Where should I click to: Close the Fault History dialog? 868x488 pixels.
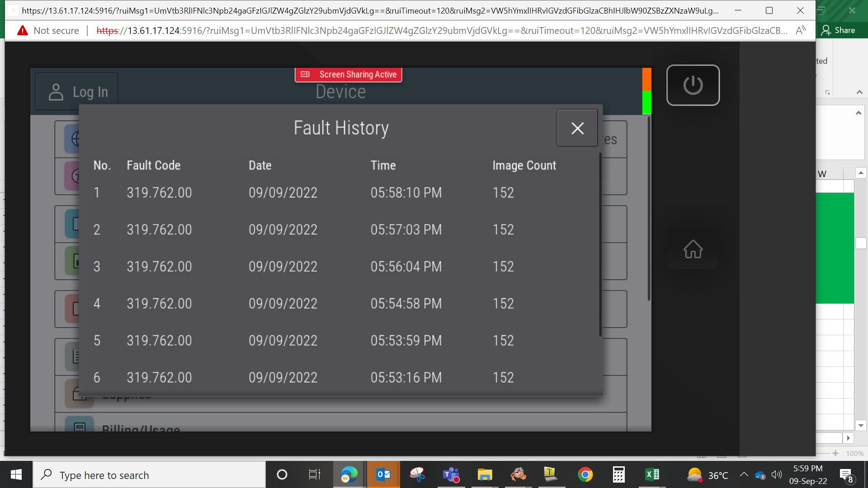pyautogui.click(x=577, y=128)
